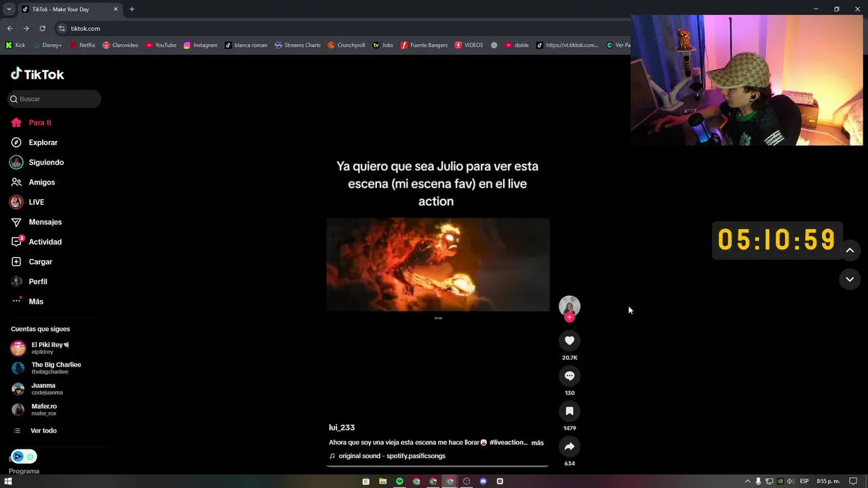Image resolution: width=868 pixels, height=488 pixels.
Task: Toggle the green power button in sidebar widget
Action: click(x=31, y=457)
